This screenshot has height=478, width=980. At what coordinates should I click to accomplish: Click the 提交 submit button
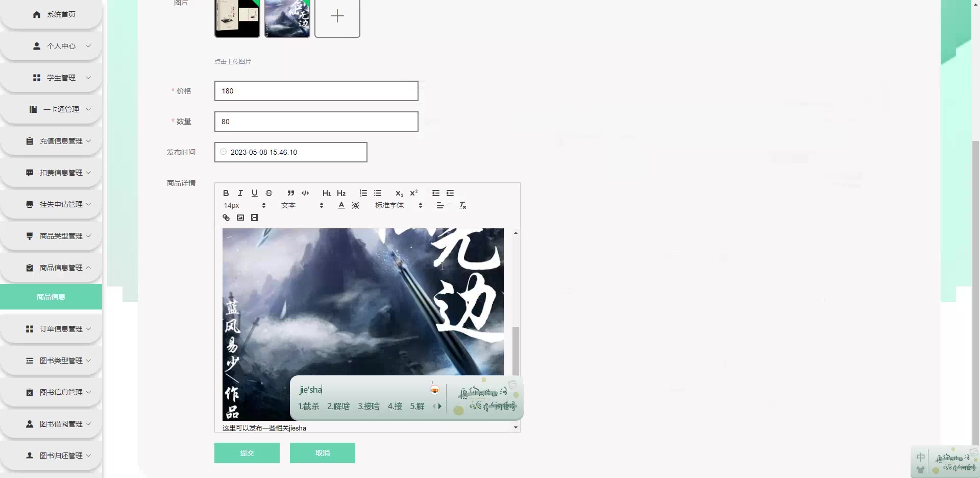[x=247, y=453]
